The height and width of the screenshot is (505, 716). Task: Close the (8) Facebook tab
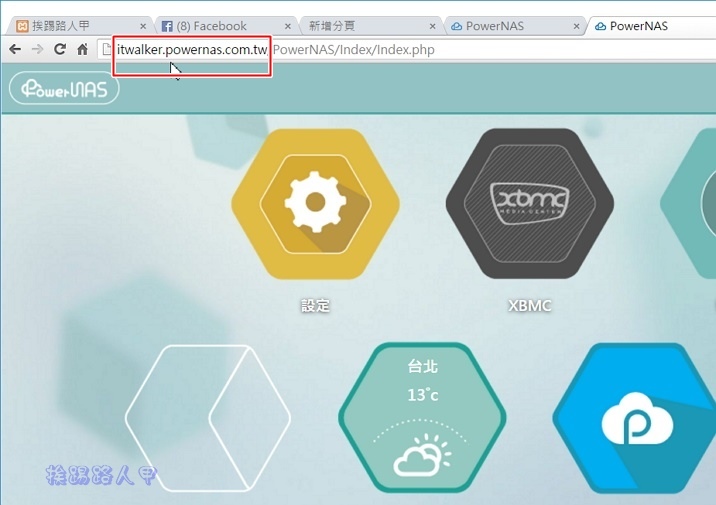[x=287, y=26]
